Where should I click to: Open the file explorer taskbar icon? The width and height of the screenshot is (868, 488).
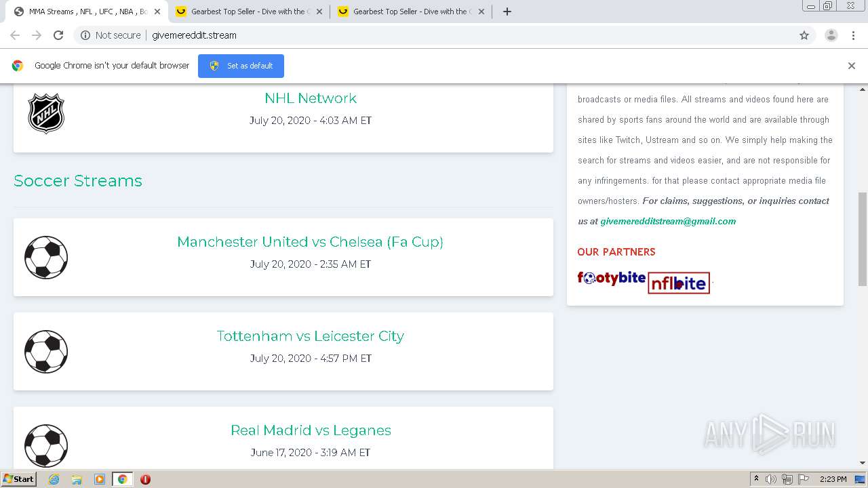pyautogui.click(x=77, y=479)
